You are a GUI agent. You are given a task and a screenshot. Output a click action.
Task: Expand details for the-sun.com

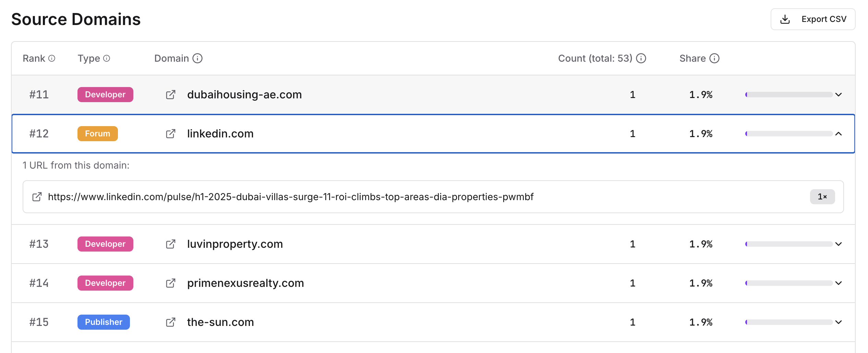(x=839, y=322)
